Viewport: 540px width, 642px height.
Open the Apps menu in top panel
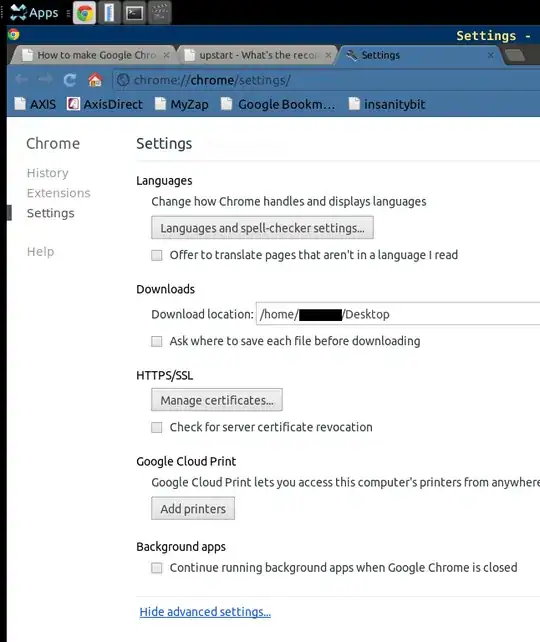click(34, 13)
